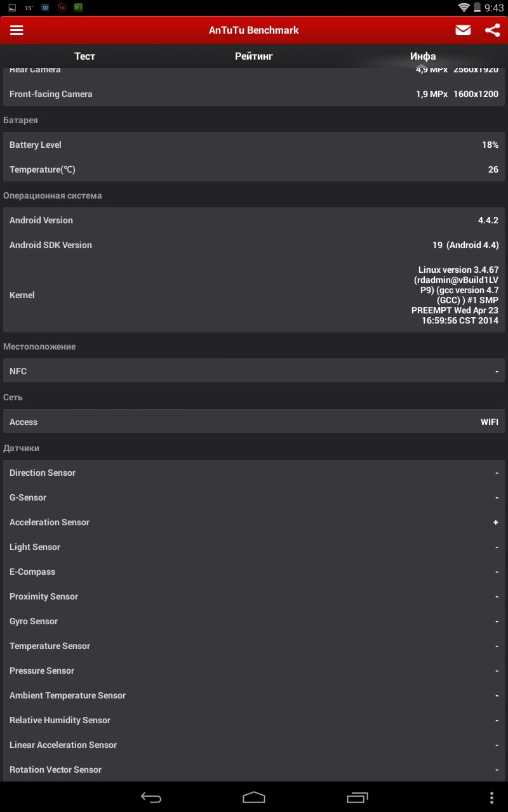Open the Инфа tab
Viewport: 508px width, 812px height.
pos(423,56)
